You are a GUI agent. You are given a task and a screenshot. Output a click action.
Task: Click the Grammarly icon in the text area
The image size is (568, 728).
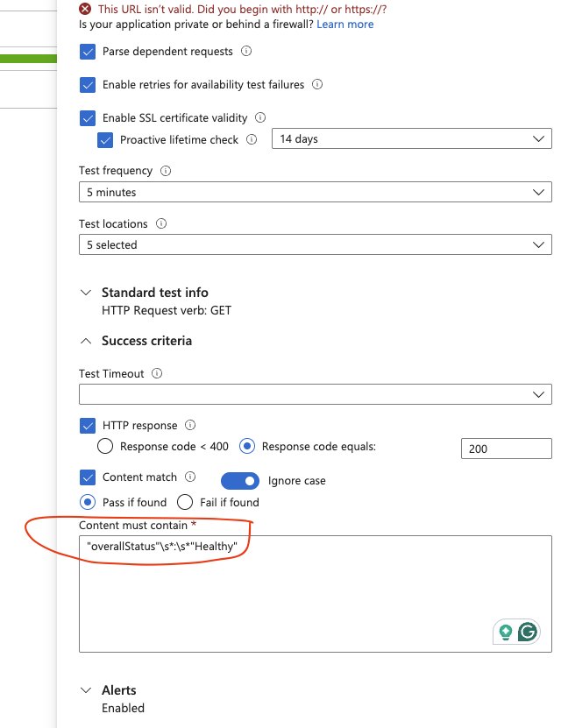coord(528,632)
